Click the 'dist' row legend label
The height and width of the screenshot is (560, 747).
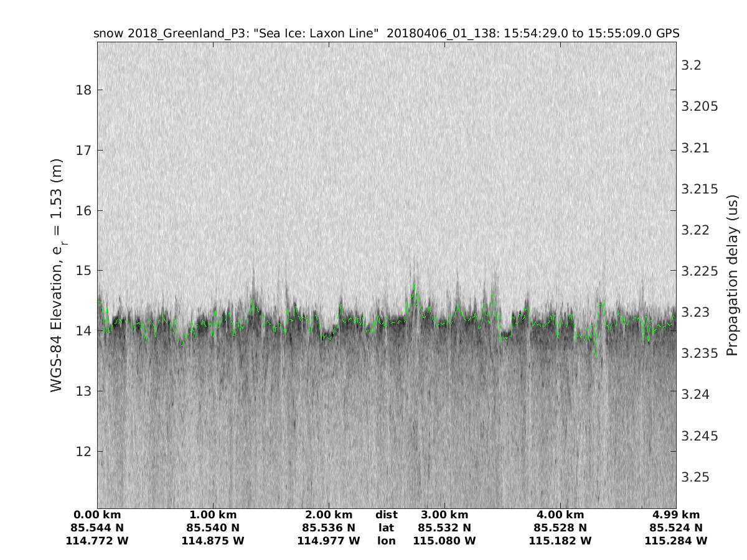[x=386, y=515]
